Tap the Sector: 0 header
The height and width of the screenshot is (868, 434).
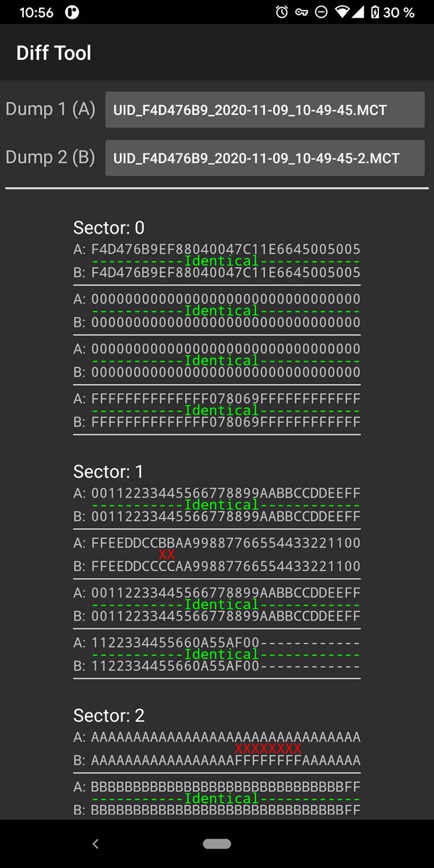click(x=109, y=228)
